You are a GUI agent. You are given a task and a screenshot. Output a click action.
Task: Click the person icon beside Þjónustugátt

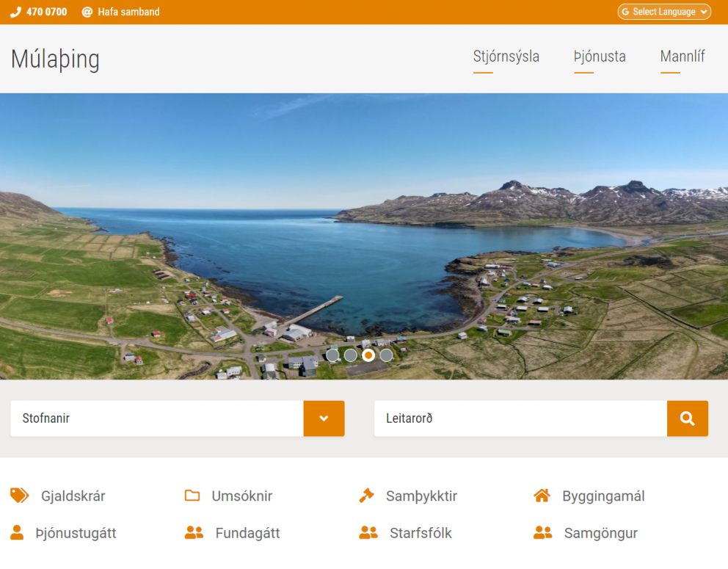(19, 532)
